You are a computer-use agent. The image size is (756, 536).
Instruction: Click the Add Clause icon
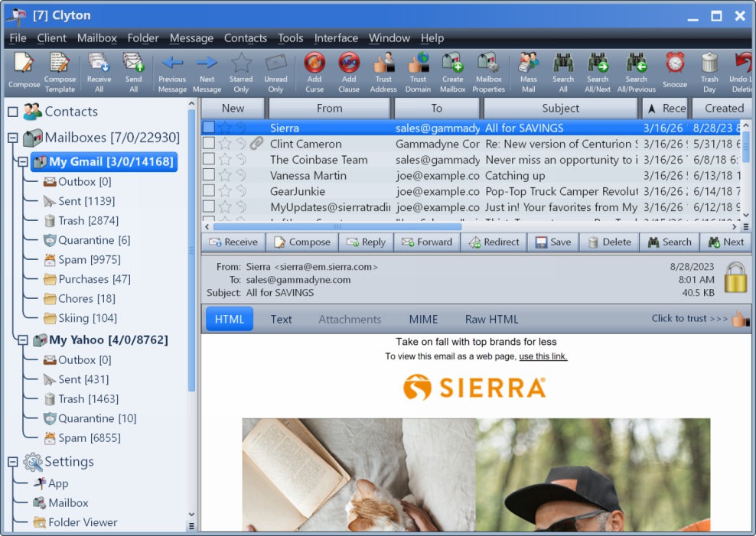(x=349, y=62)
